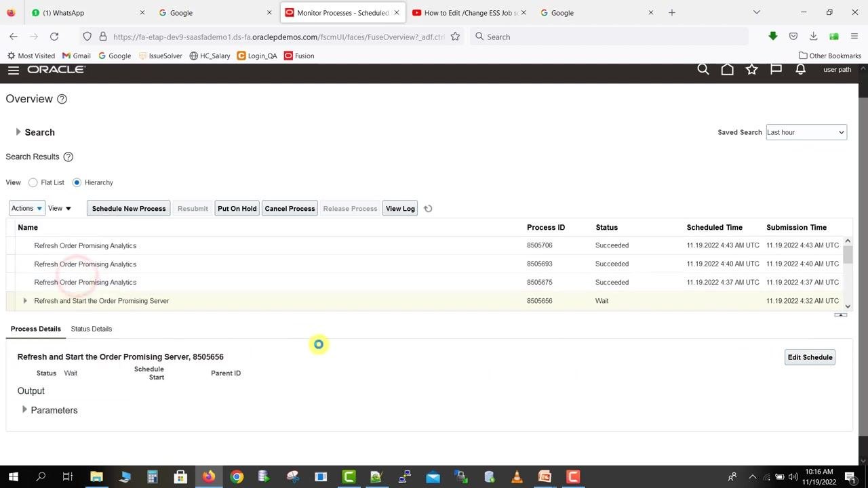Image resolution: width=868 pixels, height=488 pixels.
Task: Open the View dropdown menu
Action: coord(60,209)
